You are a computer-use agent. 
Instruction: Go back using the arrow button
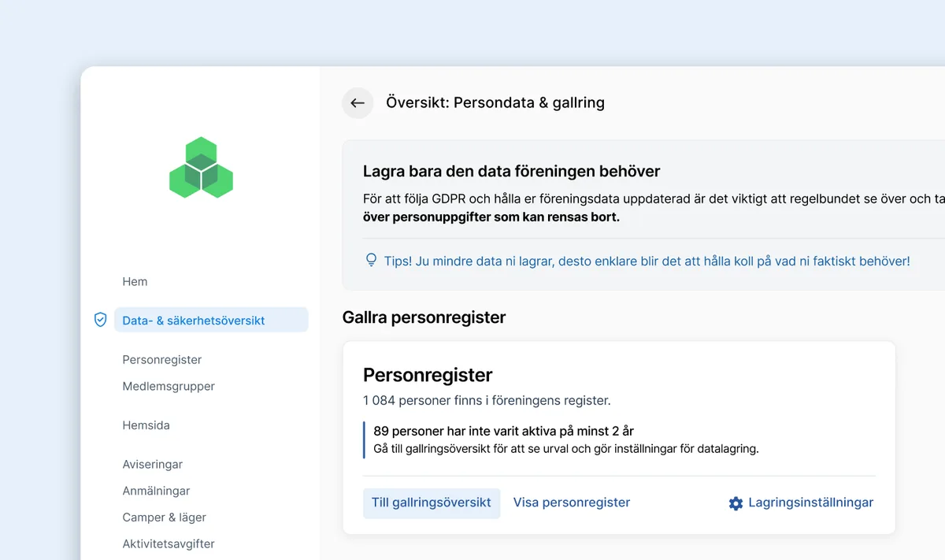358,103
